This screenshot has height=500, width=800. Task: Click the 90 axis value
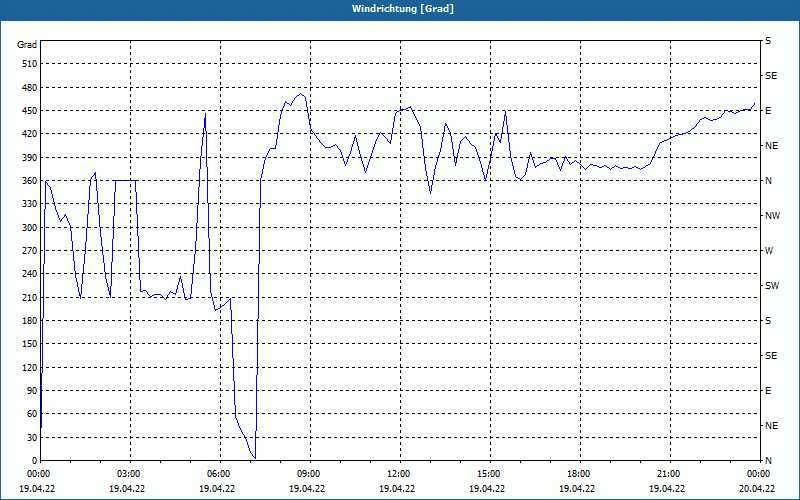[x=32, y=390]
